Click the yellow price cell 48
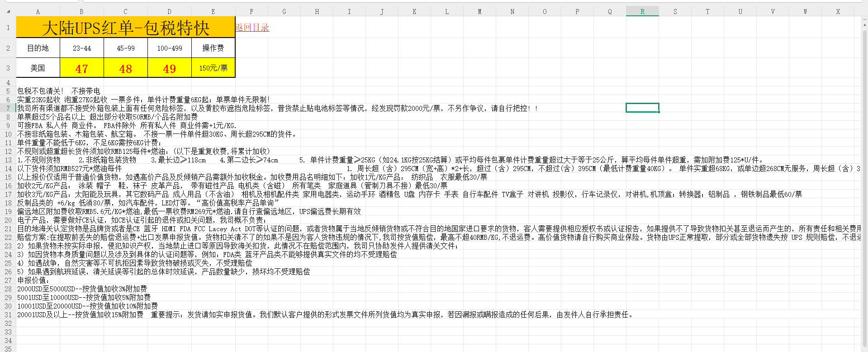 (x=126, y=68)
